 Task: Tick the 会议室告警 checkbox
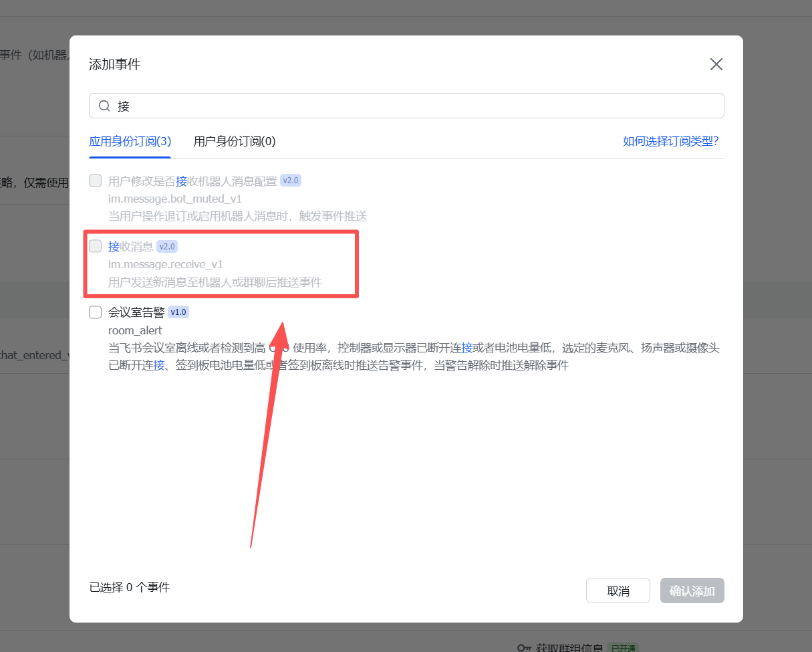[96, 312]
